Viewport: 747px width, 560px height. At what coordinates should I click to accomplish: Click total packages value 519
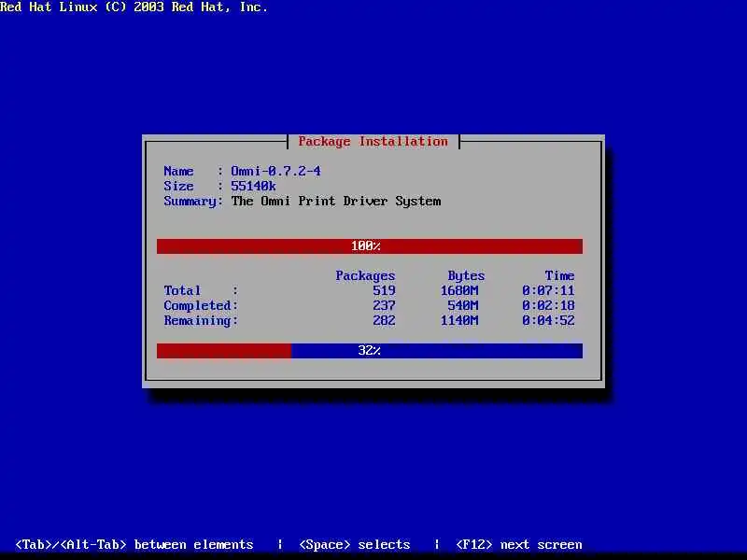[x=384, y=290]
